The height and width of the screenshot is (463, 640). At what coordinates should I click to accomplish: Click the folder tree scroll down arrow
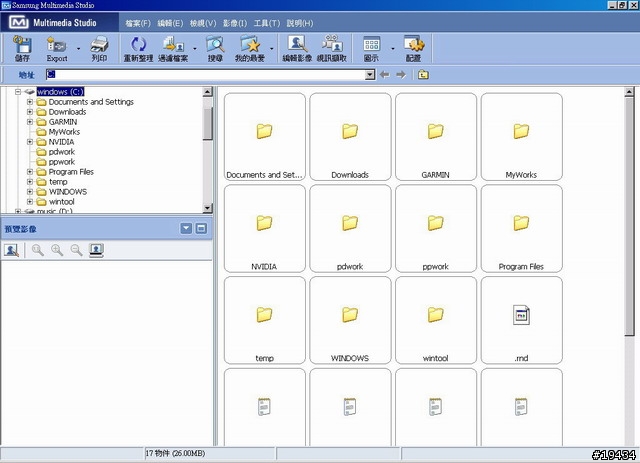click(x=207, y=208)
